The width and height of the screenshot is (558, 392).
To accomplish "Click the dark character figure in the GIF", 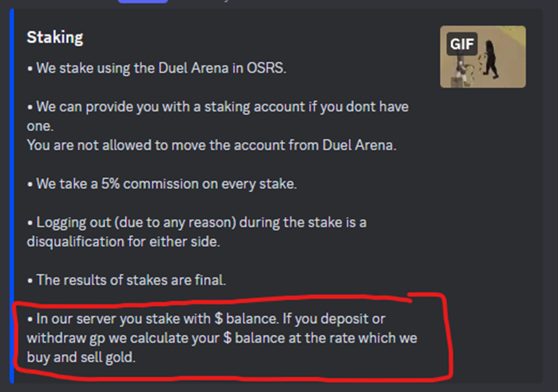I will [x=491, y=59].
